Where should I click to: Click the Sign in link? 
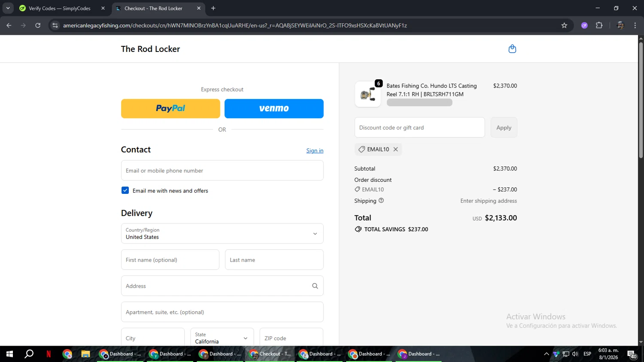(315, 151)
